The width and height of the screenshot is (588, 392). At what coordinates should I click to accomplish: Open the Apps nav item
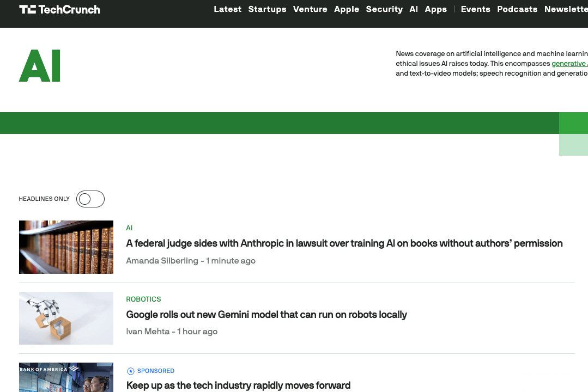(x=436, y=9)
